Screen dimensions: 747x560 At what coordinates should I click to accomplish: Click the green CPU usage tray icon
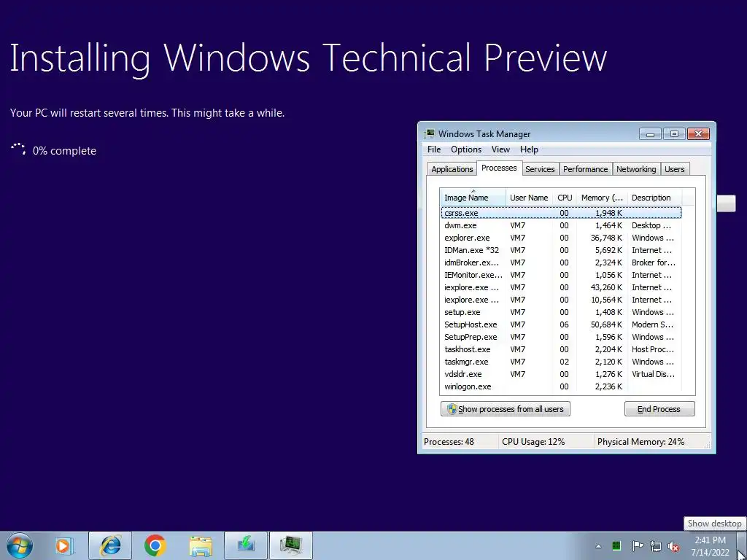[x=616, y=545]
